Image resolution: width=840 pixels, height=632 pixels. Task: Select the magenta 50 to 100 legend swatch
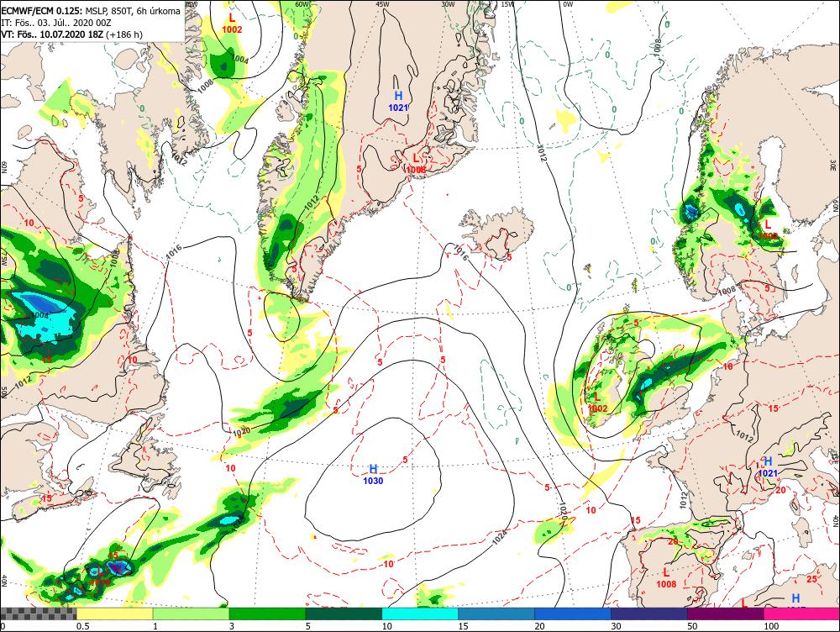[726, 614]
